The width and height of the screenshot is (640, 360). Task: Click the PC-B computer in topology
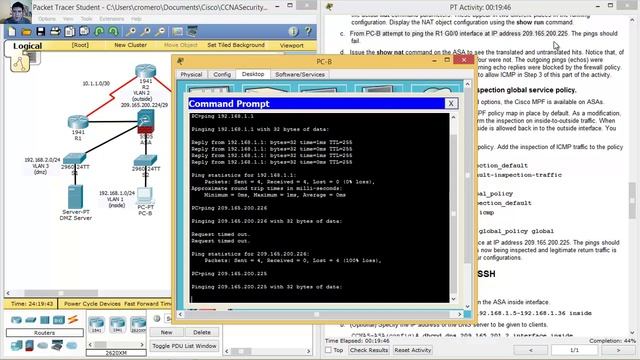click(x=144, y=196)
